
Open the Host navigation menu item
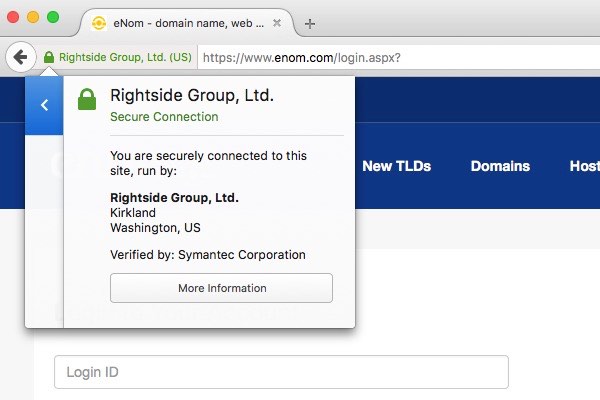(x=583, y=166)
